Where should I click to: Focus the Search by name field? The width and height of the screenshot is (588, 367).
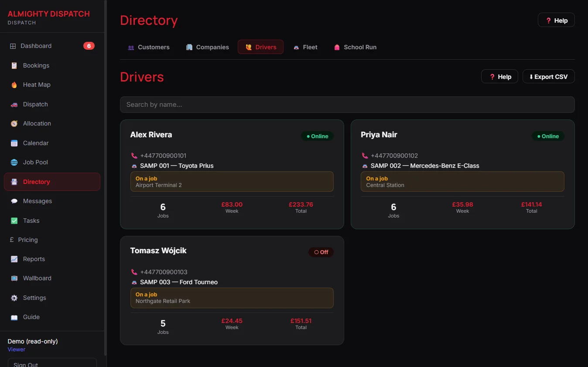coord(347,105)
